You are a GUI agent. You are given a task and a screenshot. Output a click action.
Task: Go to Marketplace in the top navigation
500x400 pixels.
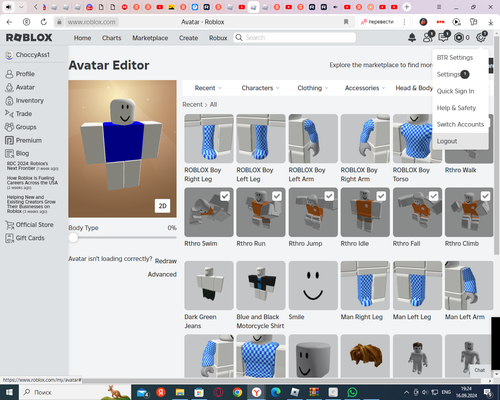click(150, 38)
